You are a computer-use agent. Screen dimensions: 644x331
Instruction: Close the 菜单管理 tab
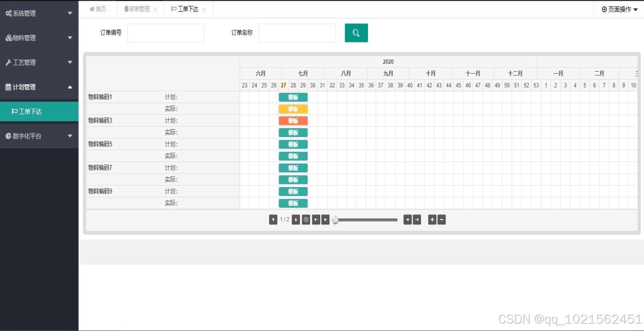(155, 9)
